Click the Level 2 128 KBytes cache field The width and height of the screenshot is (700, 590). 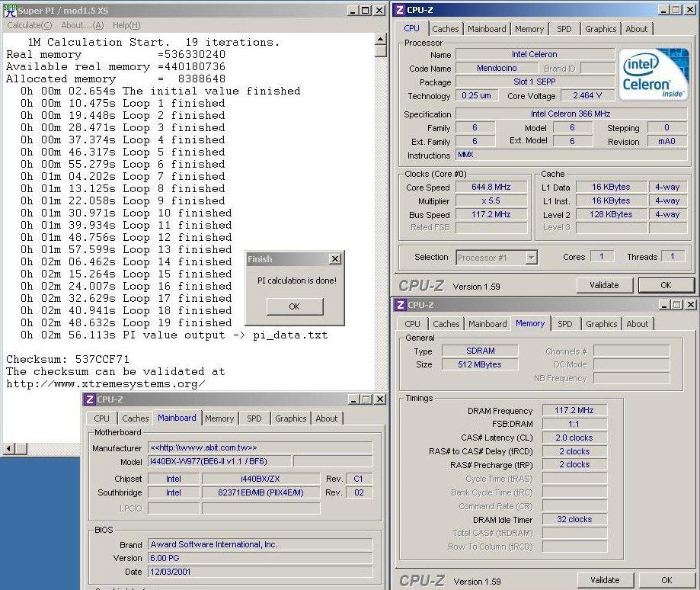tap(611, 214)
